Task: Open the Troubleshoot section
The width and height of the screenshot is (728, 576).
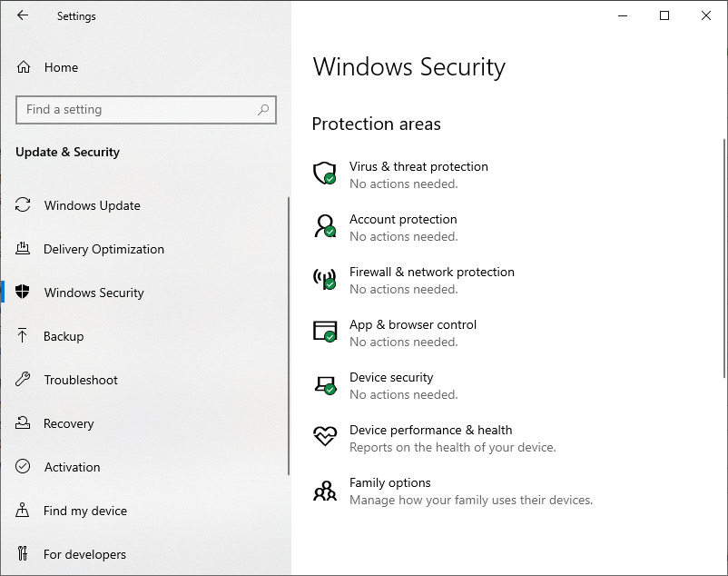Action: pyautogui.click(x=81, y=380)
